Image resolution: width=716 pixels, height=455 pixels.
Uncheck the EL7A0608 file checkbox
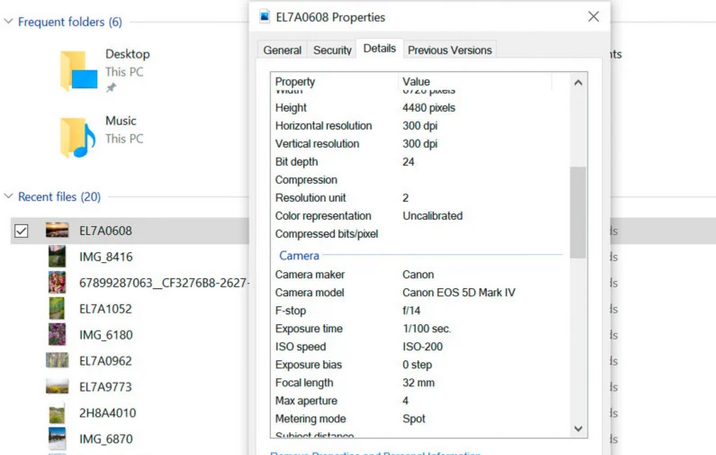tap(21, 231)
